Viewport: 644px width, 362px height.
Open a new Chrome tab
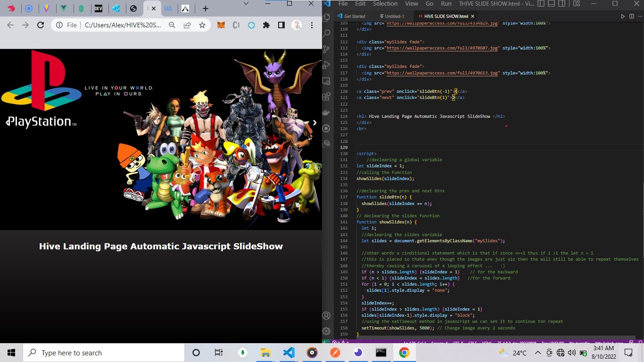click(205, 8)
